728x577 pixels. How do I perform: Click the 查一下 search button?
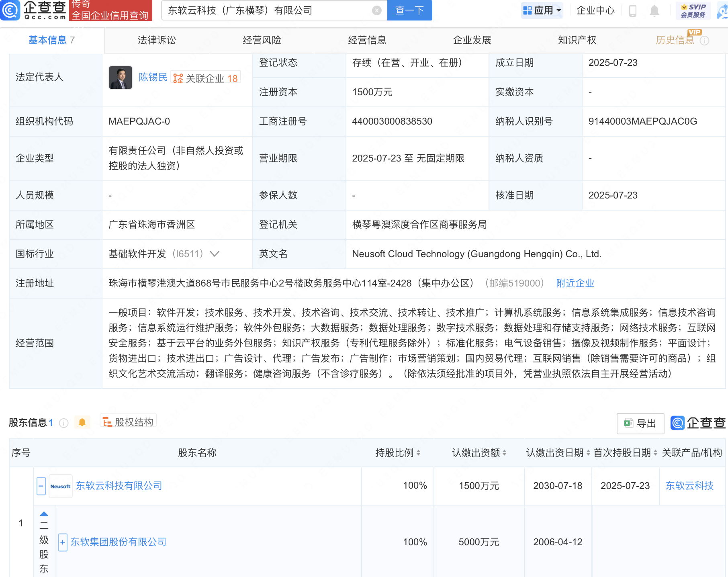pyautogui.click(x=409, y=10)
